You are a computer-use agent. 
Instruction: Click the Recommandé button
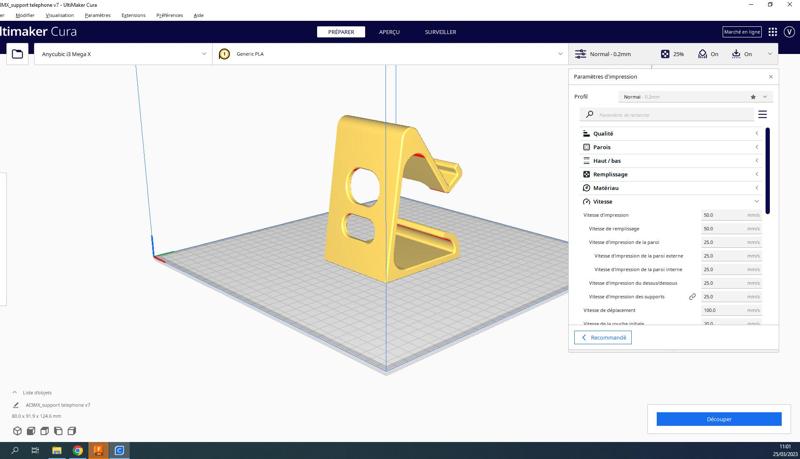coord(603,338)
